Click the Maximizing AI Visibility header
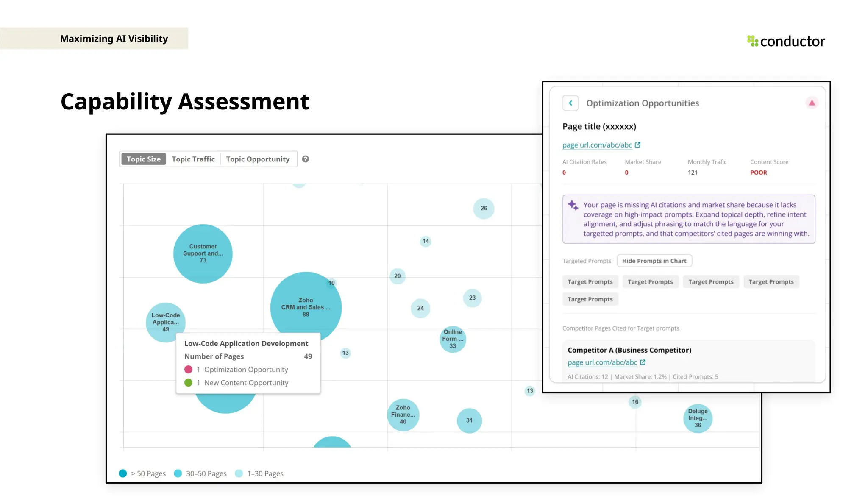This screenshot has height=501, width=868. pos(114,39)
